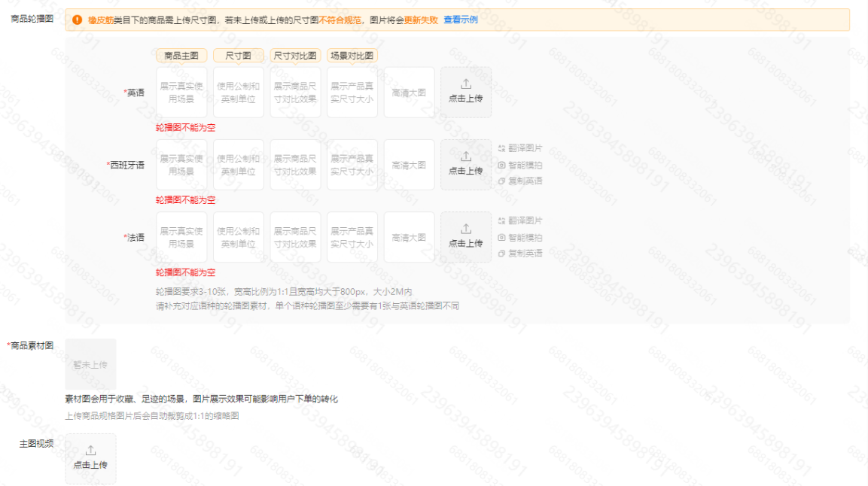The width and height of the screenshot is (868, 486).
Task: Click the 轮播图要求3-10张 requirement text
Action: [x=284, y=291]
